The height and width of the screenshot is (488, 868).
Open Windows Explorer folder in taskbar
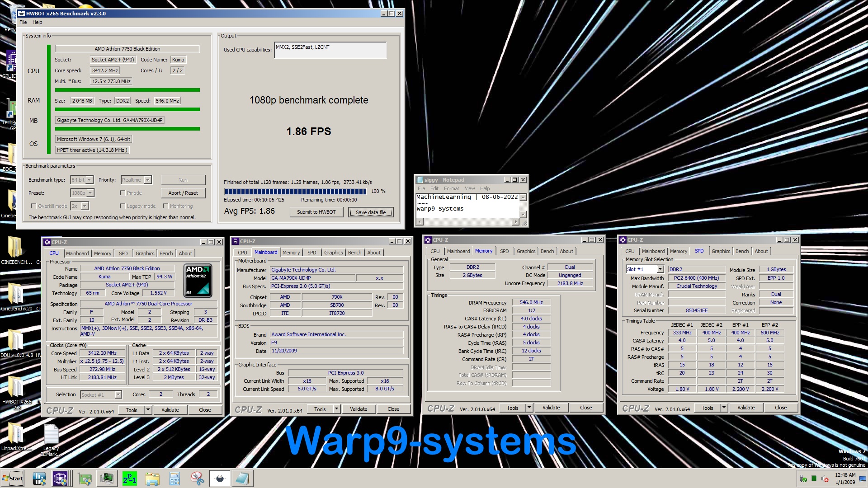(152, 479)
